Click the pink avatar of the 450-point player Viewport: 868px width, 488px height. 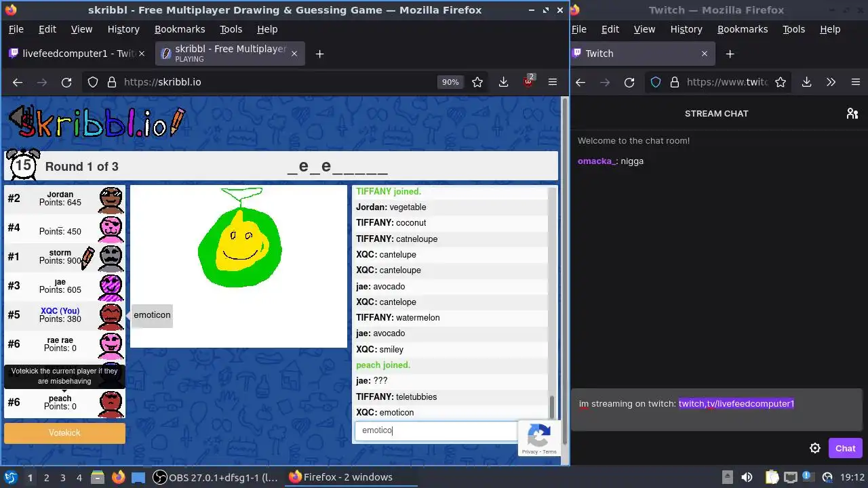tap(111, 228)
